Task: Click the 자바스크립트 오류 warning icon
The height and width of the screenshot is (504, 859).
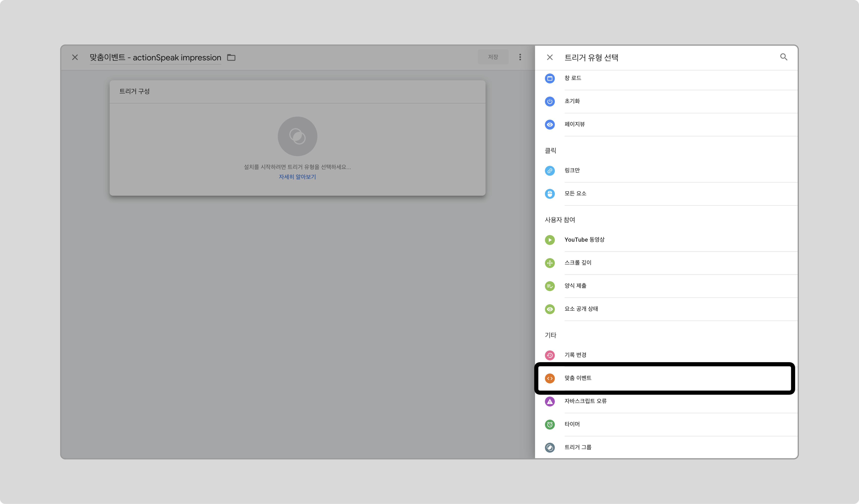Action: [x=549, y=401]
